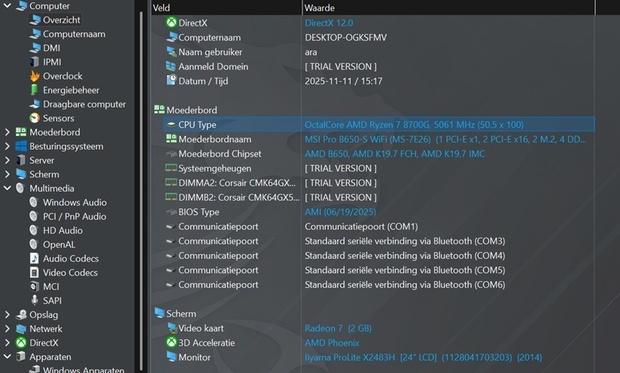Click the OpenAL icon

[x=34, y=244]
